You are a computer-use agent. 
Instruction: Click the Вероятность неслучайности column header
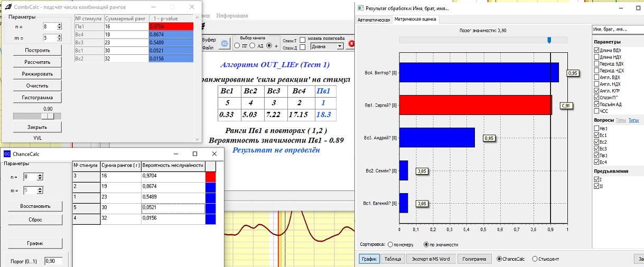click(x=173, y=165)
